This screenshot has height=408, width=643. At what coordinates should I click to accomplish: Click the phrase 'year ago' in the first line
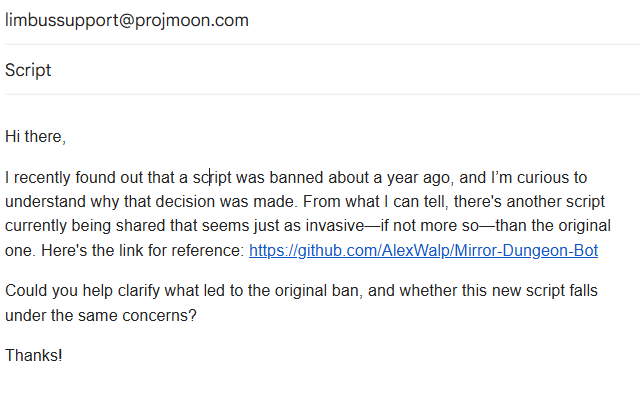[418, 178]
